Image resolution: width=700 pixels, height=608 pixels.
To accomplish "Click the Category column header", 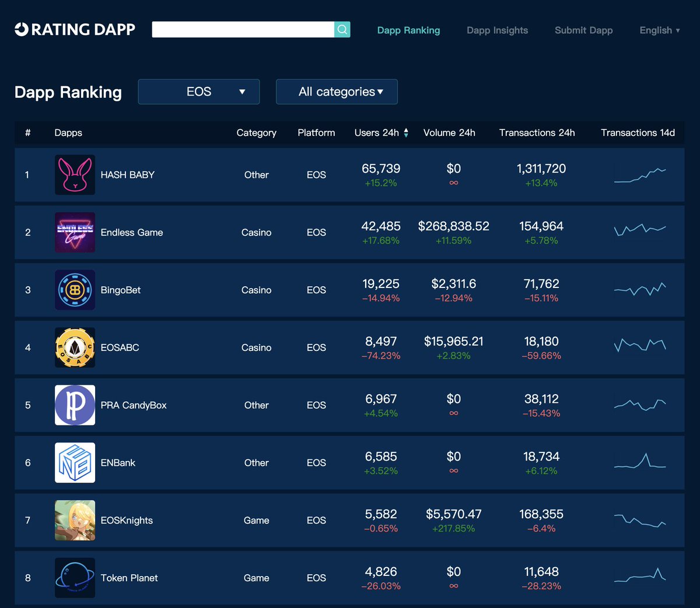I will 256,133.
